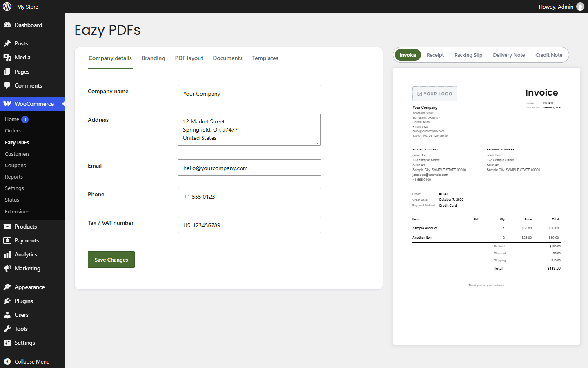Click the Tax / VAT number field
Viewport: 588px width, 368px height.
249,225
